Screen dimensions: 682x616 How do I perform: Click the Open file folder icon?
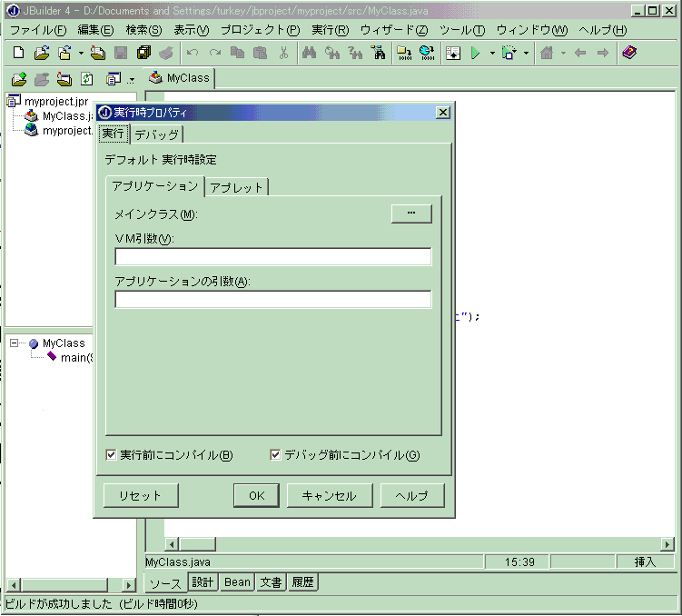[x=41, y=54]
